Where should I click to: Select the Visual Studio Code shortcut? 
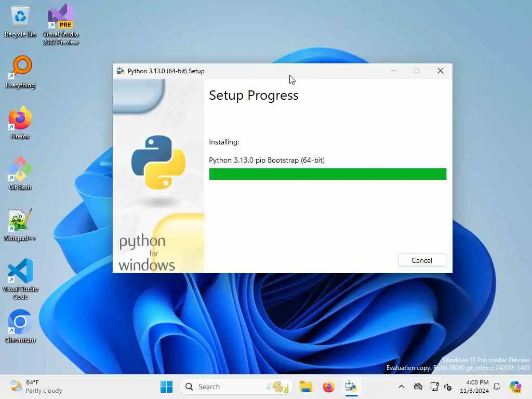[x=20, y=279]
